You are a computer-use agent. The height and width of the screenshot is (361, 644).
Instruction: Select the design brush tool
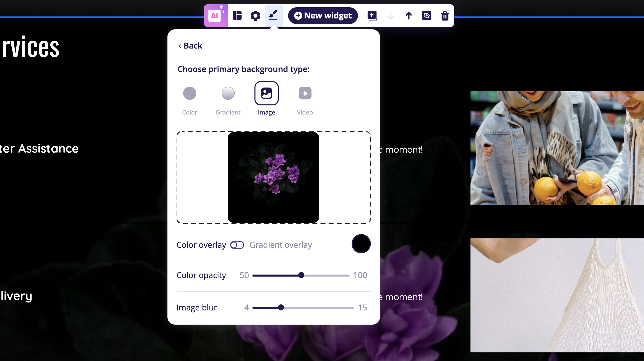[273, 16]
